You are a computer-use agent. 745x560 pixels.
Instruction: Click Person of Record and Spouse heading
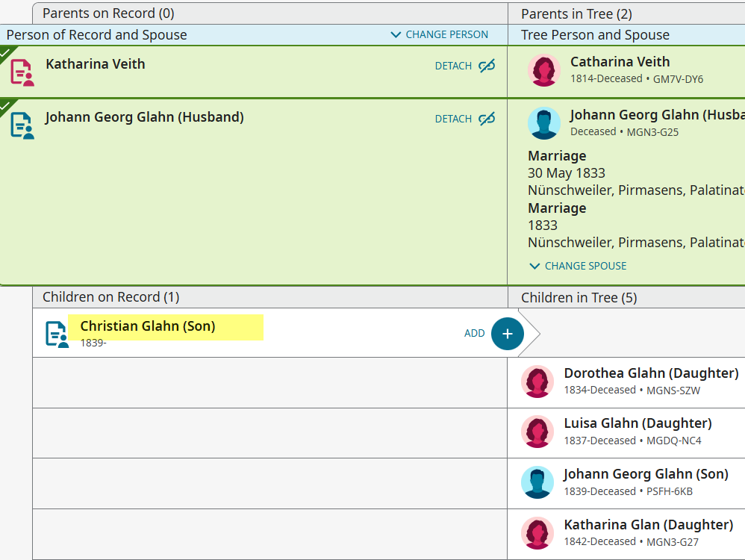click(96, 35)
